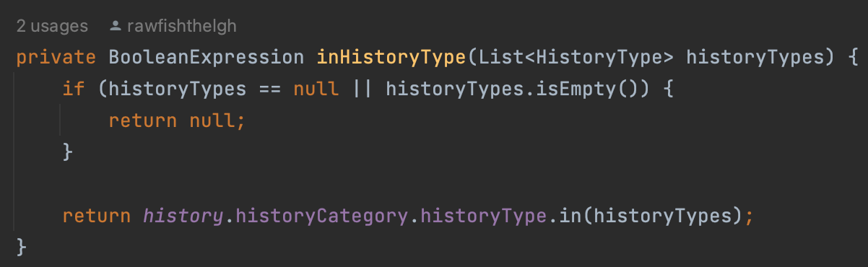
Task: Click the 'if' keyword
Action: 74,89
